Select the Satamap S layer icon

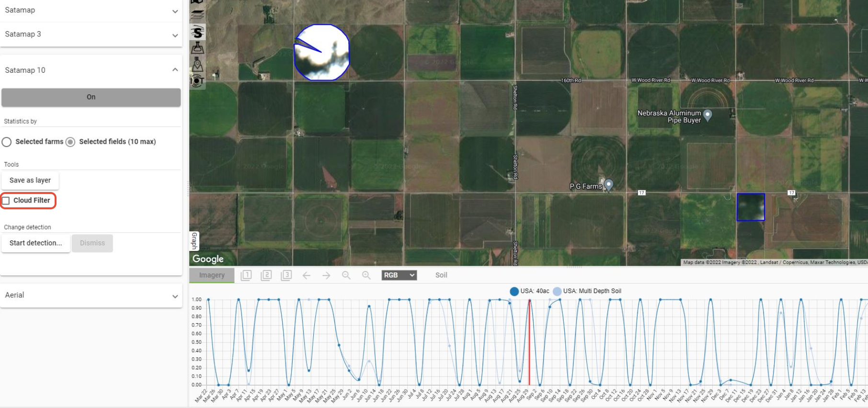(197, 32)
